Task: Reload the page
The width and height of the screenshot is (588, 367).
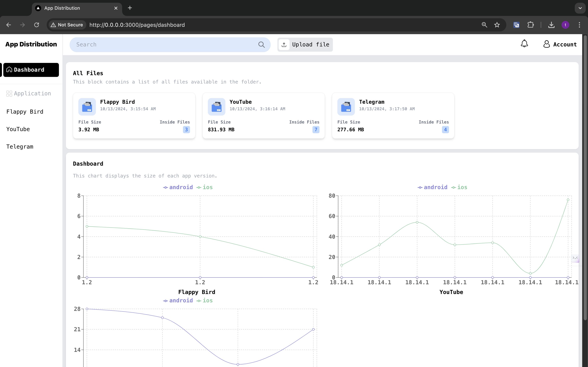Action: [x=36, y=25]
